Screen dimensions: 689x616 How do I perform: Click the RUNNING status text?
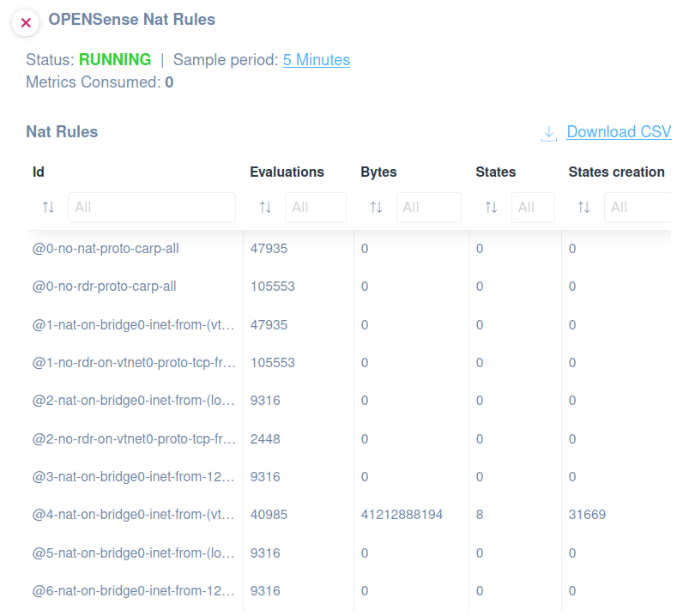point(115,60)
